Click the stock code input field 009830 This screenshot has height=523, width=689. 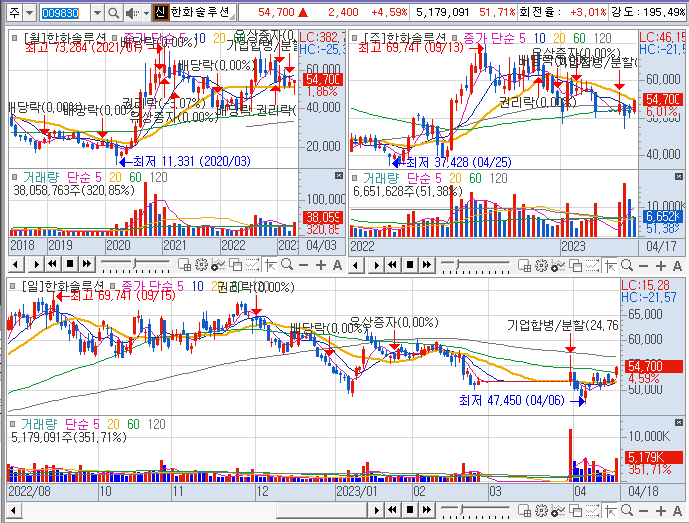pos(65,13)
